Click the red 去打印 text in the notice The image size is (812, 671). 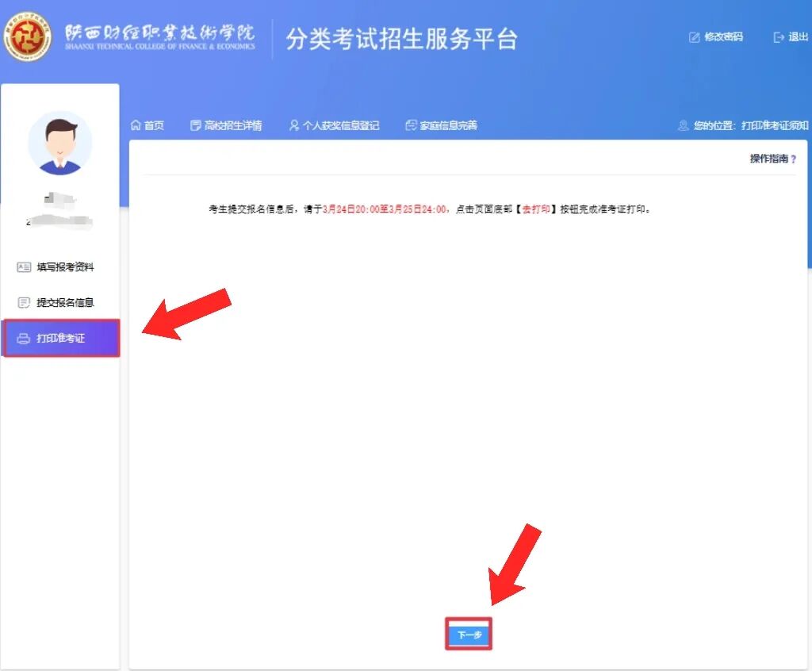point(535,210)
